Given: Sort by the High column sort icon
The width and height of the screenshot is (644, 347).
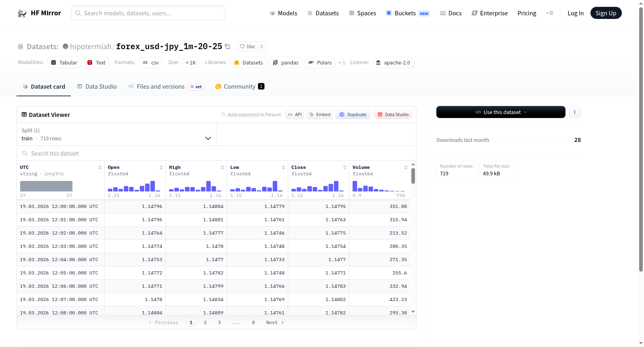Looking at the screenshot, I should click(222, 167).
